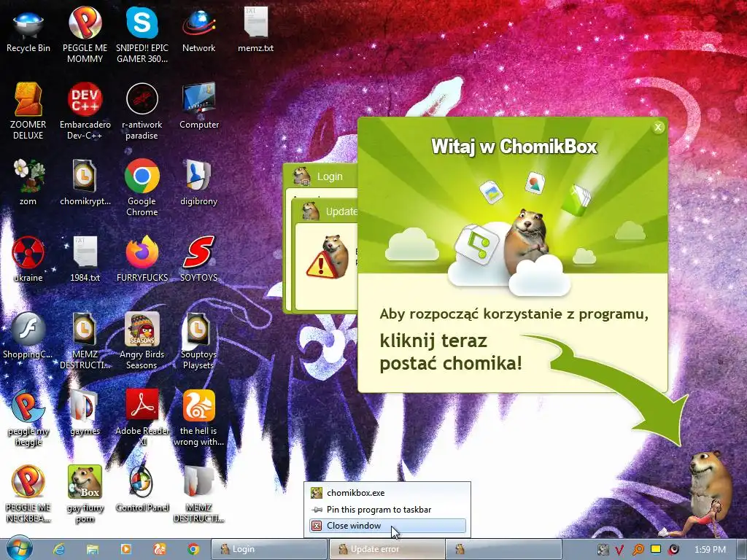Activate the unlabeled ChomikBox taskbar button
This screenshot has width=747, height=560.
(503, 549)
